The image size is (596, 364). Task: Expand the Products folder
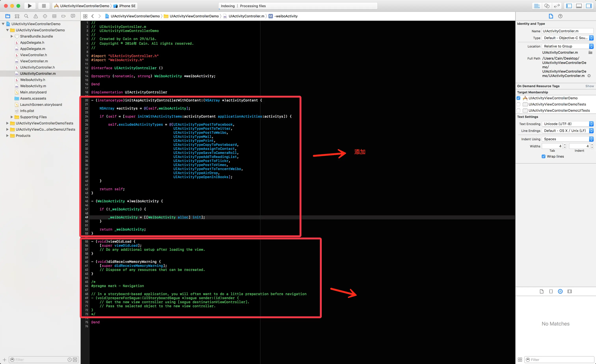[7, 136]
